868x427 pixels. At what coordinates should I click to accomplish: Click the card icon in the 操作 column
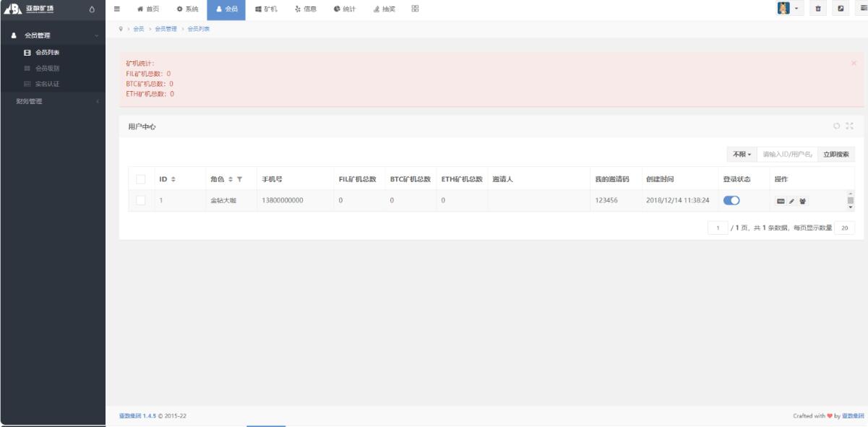pos(781,201)
